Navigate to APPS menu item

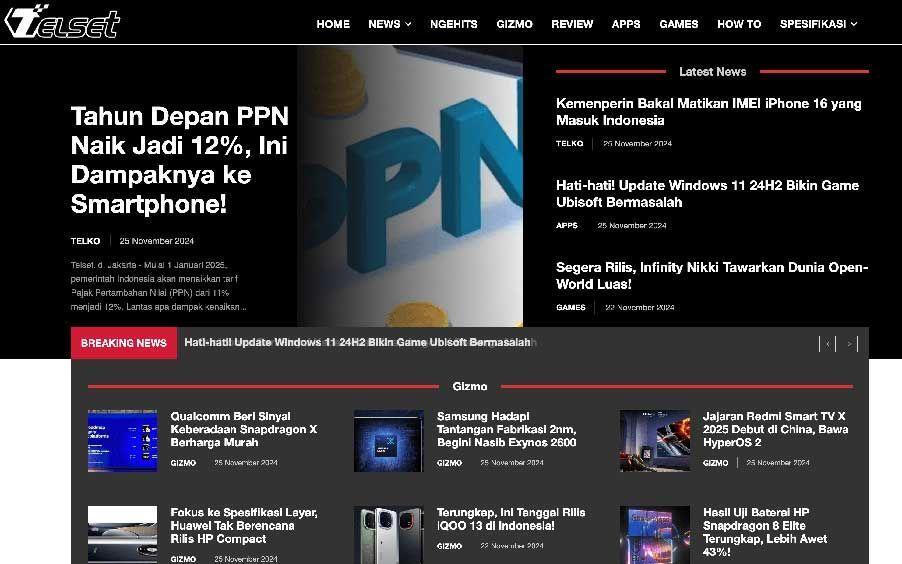point(626,24)
